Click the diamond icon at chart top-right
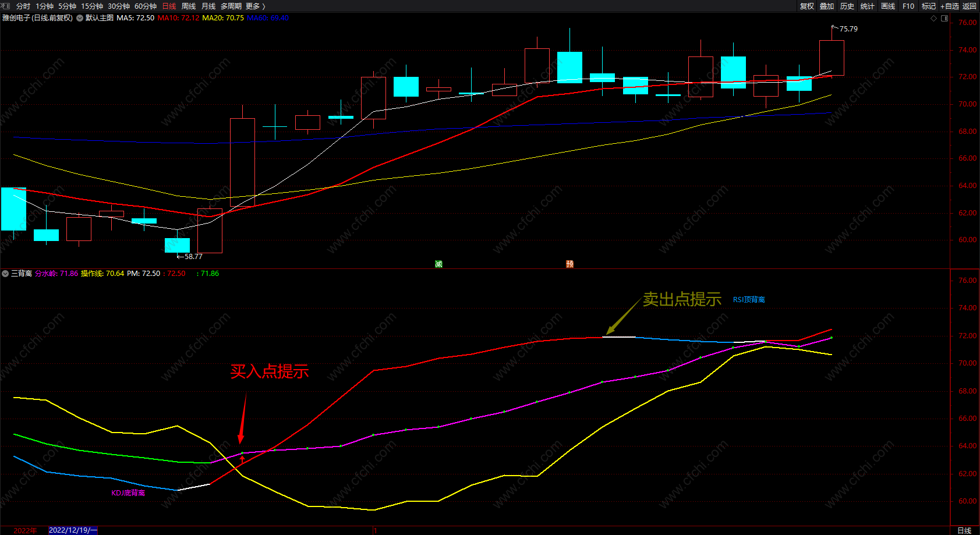 [x=934, y=19]
